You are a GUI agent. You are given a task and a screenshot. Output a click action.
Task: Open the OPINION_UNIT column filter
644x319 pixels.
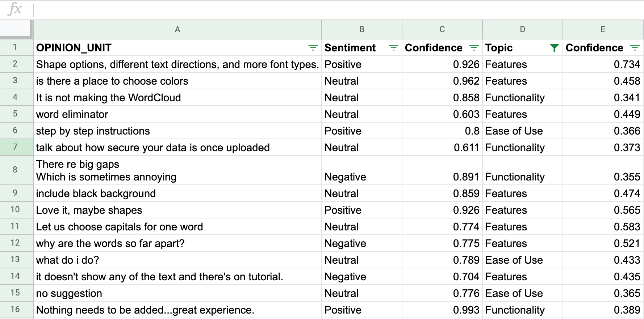coord(313,48)
